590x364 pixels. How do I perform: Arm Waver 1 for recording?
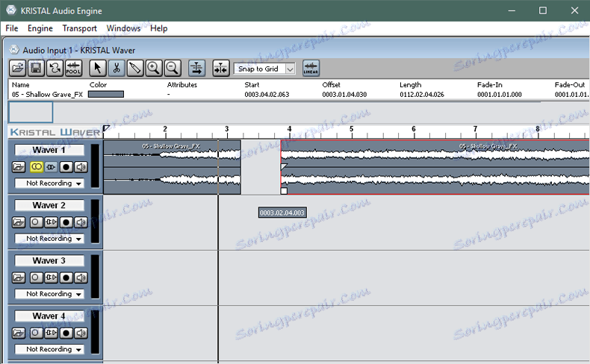coord(66,167)
